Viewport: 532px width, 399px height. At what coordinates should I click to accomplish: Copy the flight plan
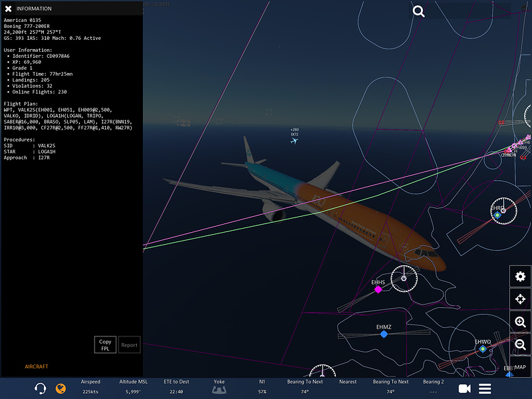click(x=105, y=344)
